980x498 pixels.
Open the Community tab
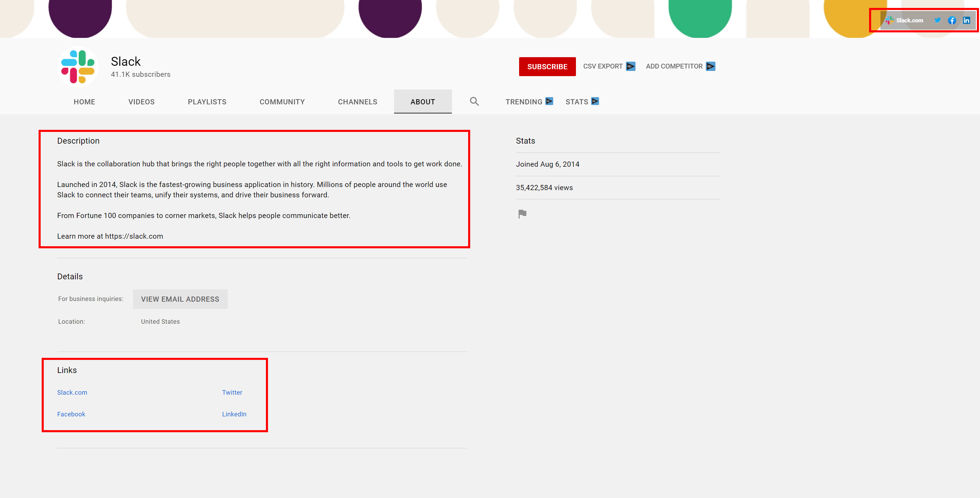click(281, 102)
